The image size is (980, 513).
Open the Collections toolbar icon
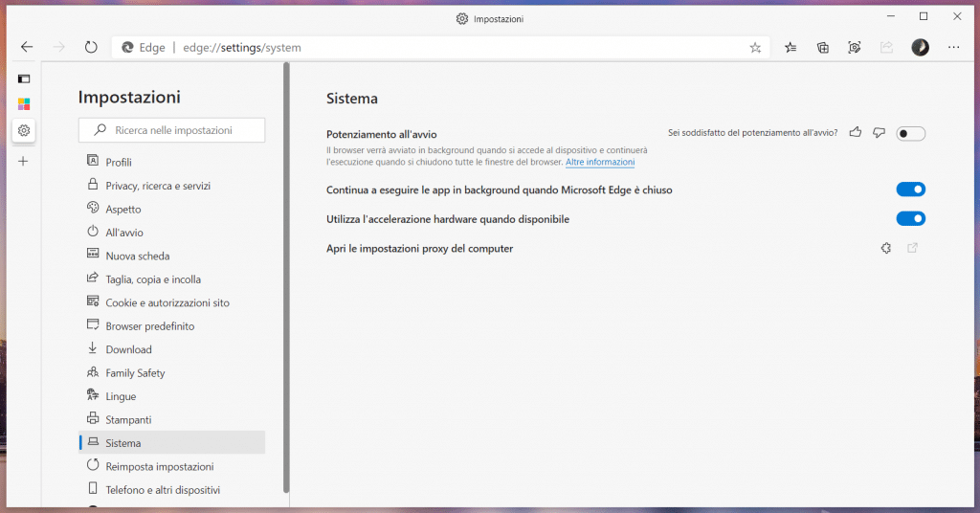point(822,47)
